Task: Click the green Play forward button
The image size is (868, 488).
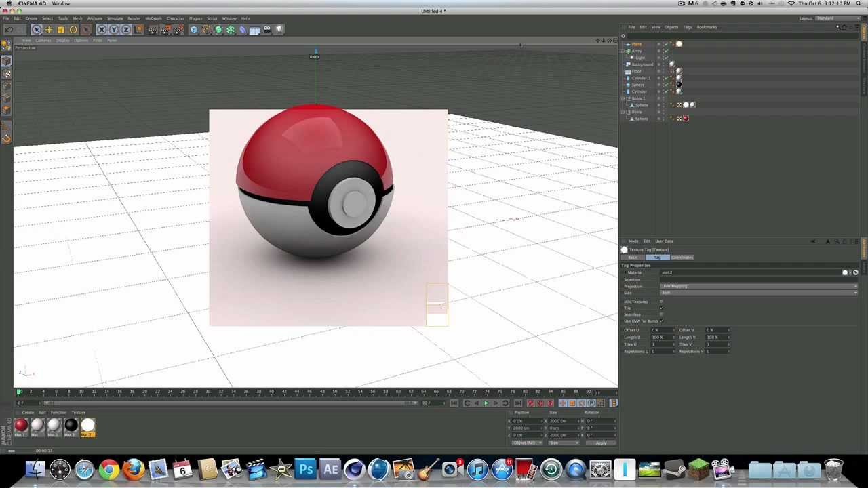Action: click(x=486, y=403)
